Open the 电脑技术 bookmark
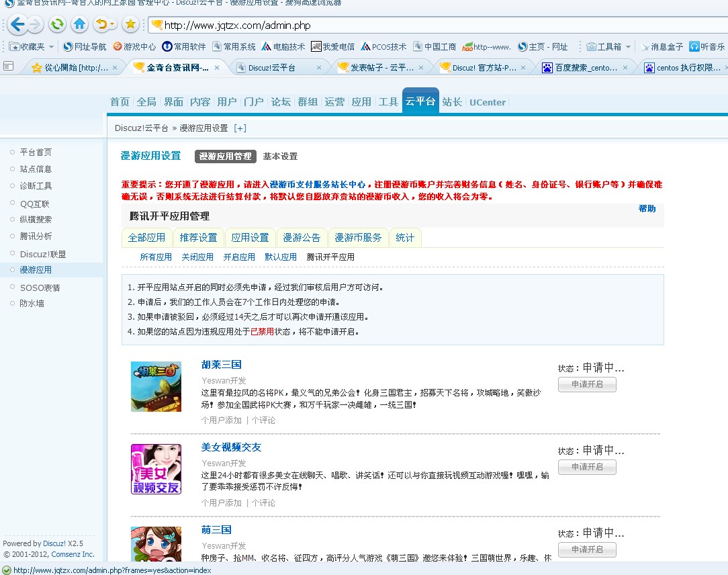 pyautogui.click(x=283, y=47)
